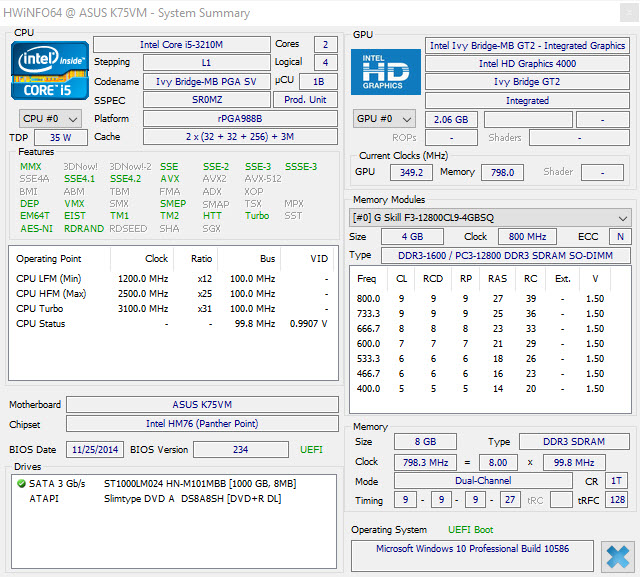This screenshot has width=640, height=577.
Task: Click the SSPEC SR0MZ field
Action: pyautogui.click(x=207, y=100)
